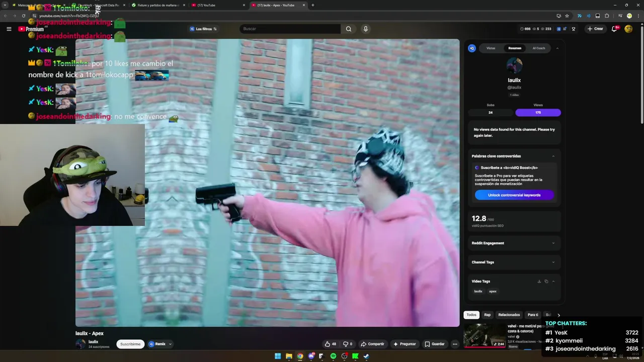The width and height of the screenshot is (644, 362).
Task: Open the vahel recommended video thumbnail
Action: click(485, 335)
